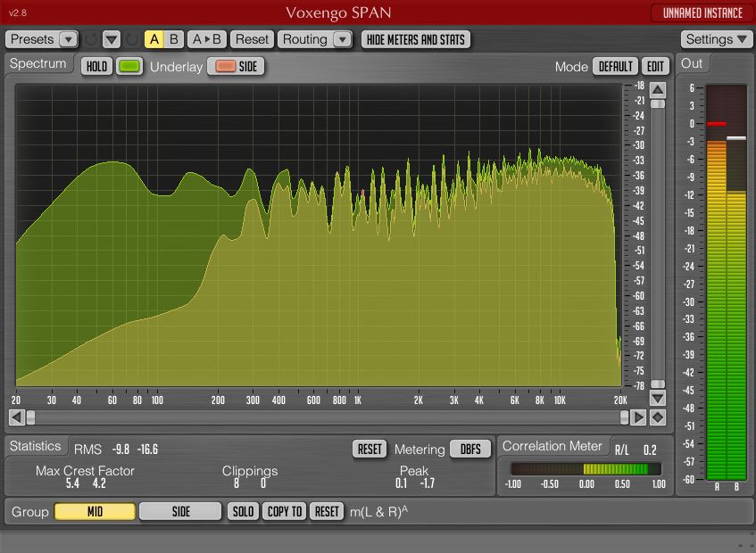756x553 pixels.
Task: Click the Unnamed Instance name field
Action: point(702,13)
